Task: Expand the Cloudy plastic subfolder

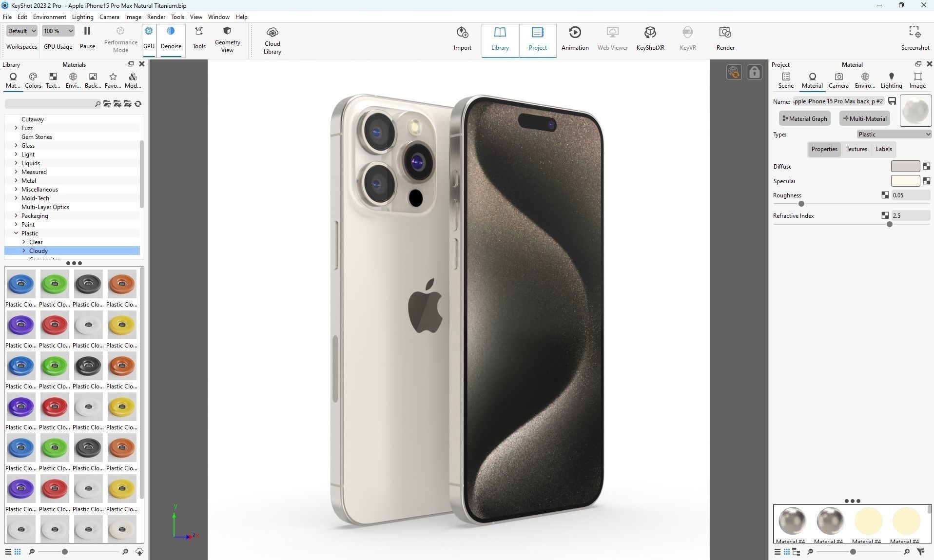Action: 24,251
